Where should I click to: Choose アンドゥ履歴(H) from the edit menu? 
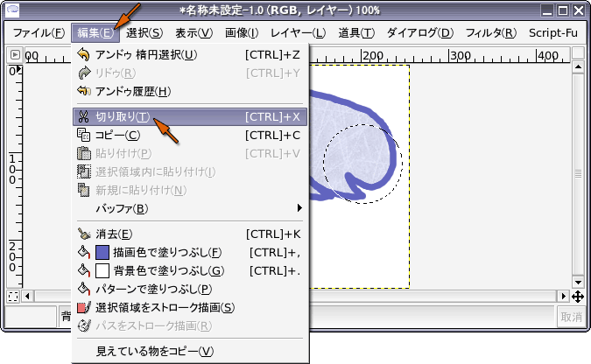click(x=190, y=91)
